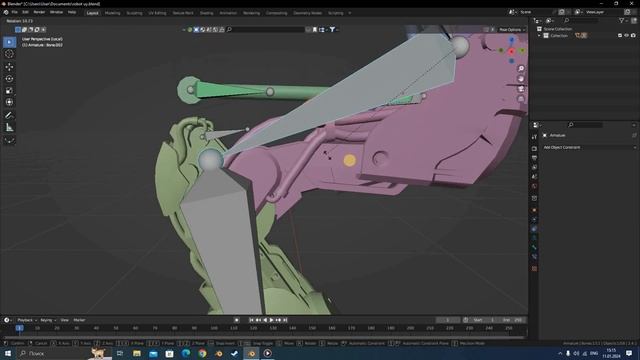The height and width of the screenshot is (360, 640).
Task: Toggle the highlighted blue header button
Action: click(196, 29)
